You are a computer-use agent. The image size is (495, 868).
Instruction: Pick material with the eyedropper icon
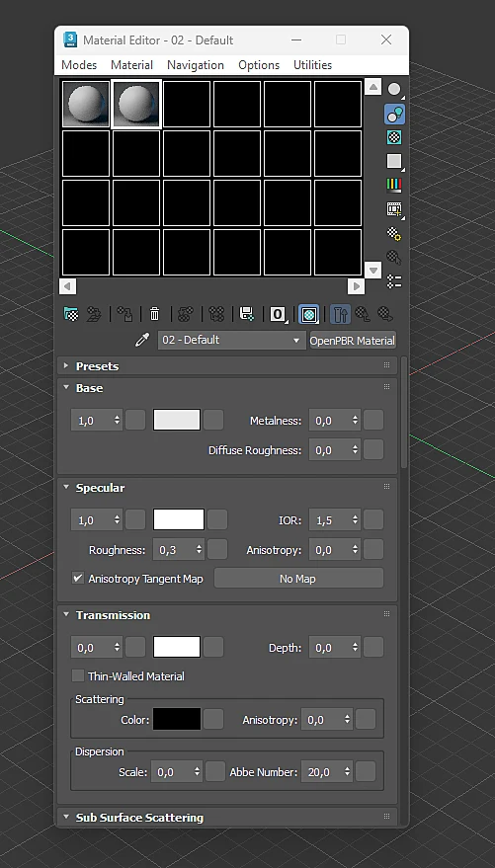[142, 340]
